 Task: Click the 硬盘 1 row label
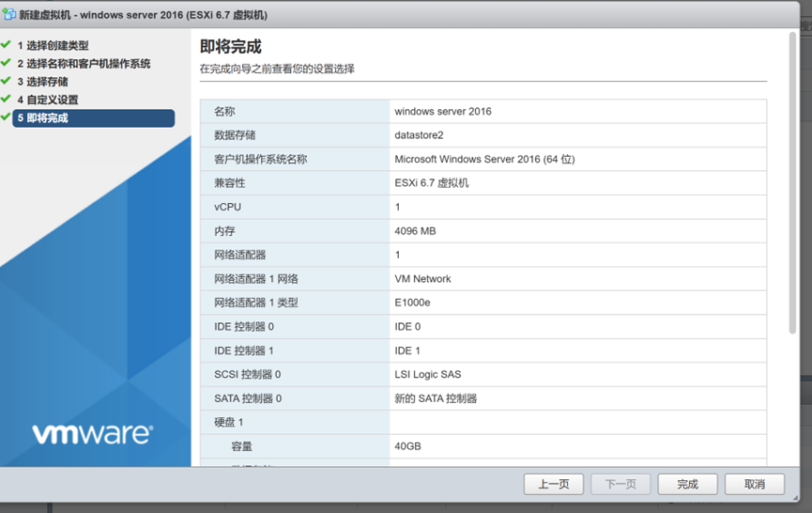228,422
